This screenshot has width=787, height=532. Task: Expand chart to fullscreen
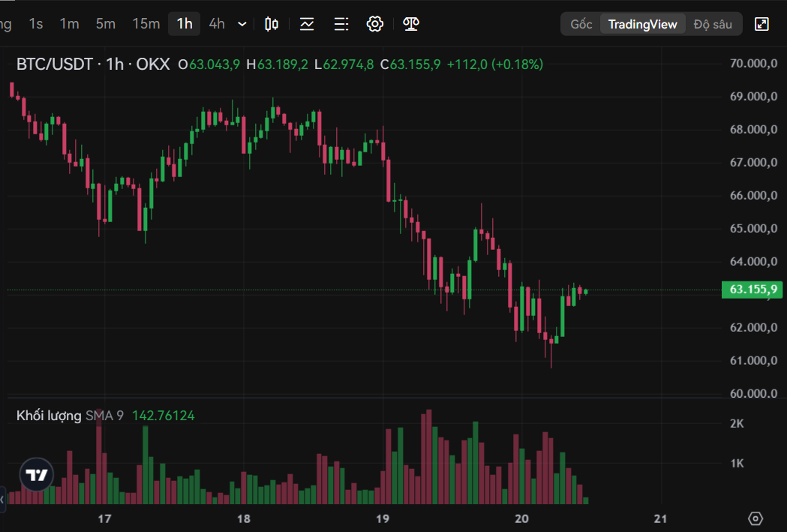(x=761, y=24)
